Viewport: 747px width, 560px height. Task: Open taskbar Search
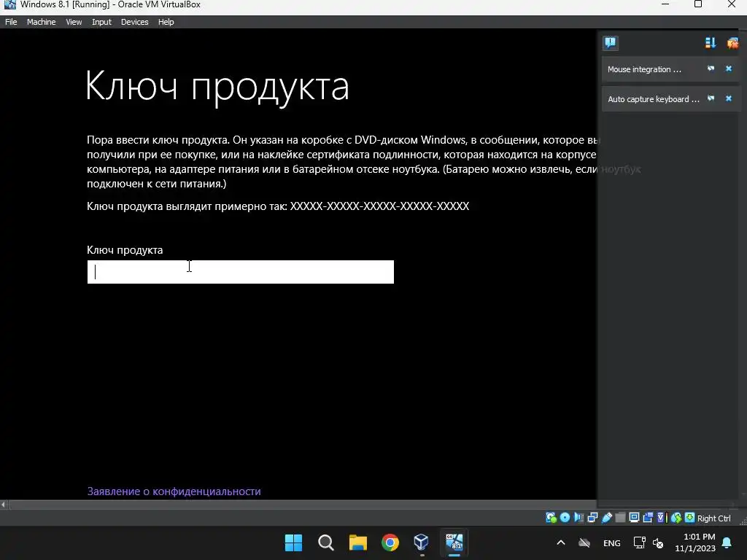point(326,542)
